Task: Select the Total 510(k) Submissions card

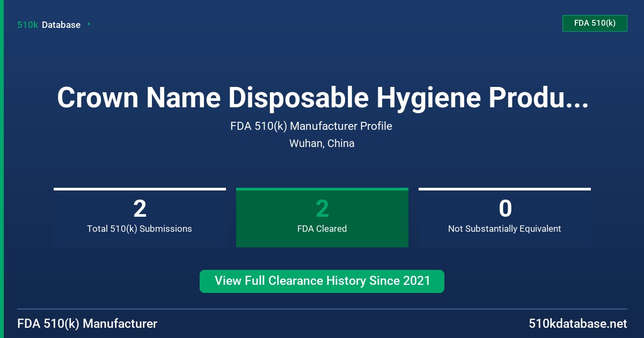Action: coord(140,217)
